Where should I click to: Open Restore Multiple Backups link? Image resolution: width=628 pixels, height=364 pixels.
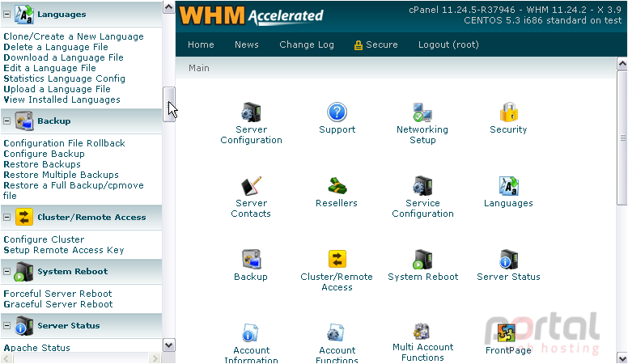point(62,175)
